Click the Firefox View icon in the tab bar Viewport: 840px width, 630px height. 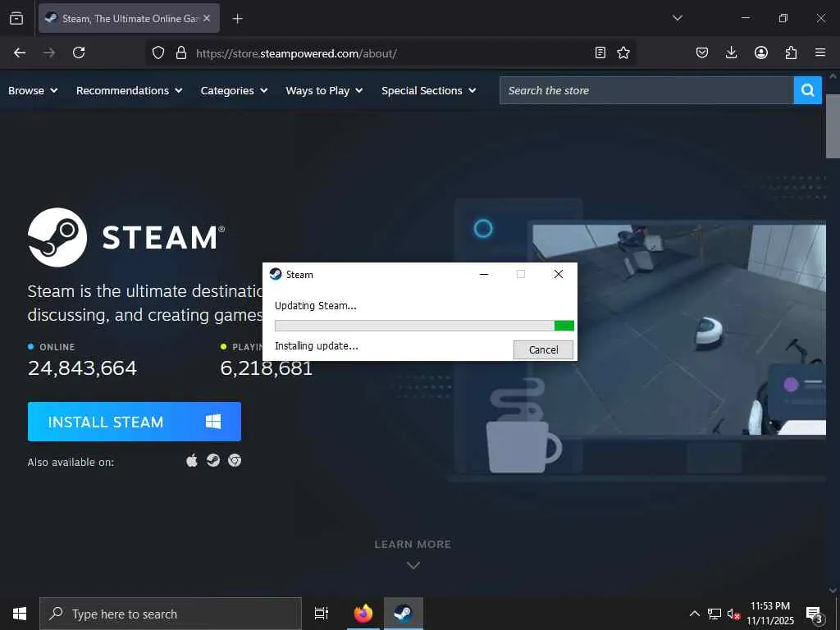16,18
